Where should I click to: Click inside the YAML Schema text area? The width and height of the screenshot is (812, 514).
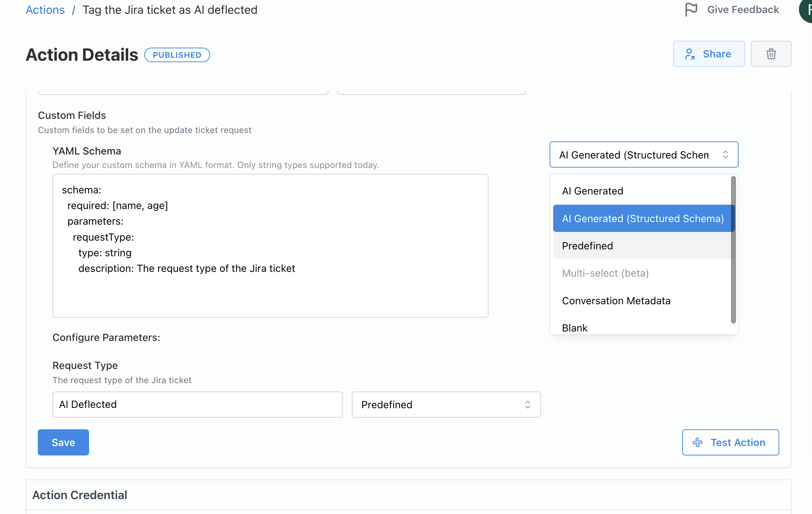(x=270, y=291)
